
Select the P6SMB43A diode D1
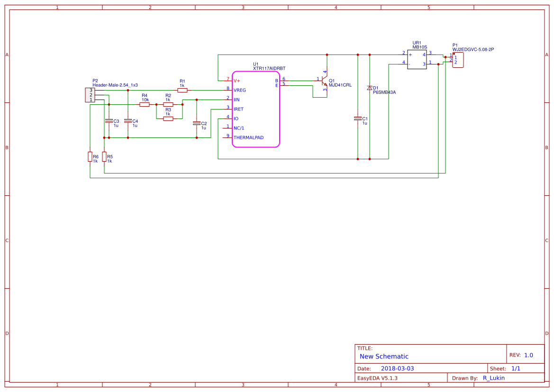(370, 89)
